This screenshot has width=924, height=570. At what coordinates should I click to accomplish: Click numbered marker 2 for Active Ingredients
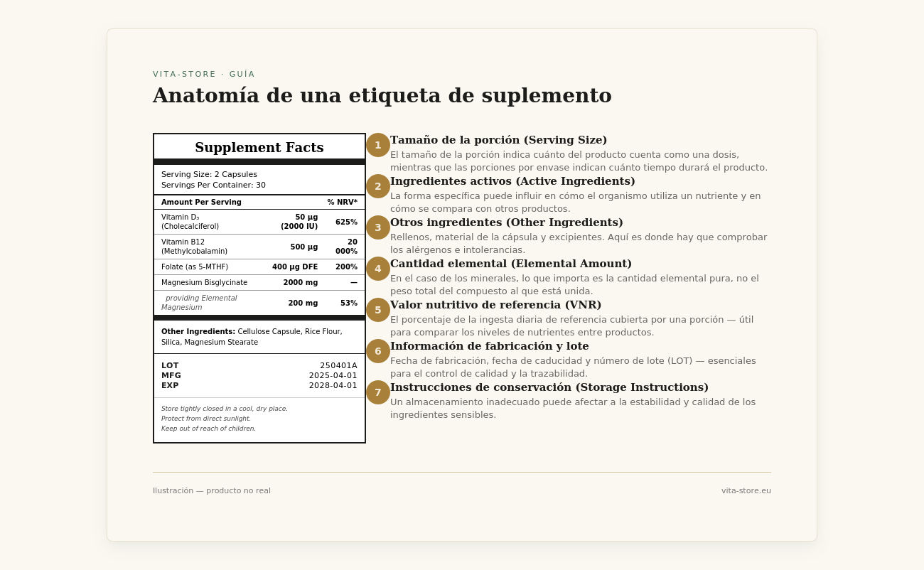tap(378, 186)
